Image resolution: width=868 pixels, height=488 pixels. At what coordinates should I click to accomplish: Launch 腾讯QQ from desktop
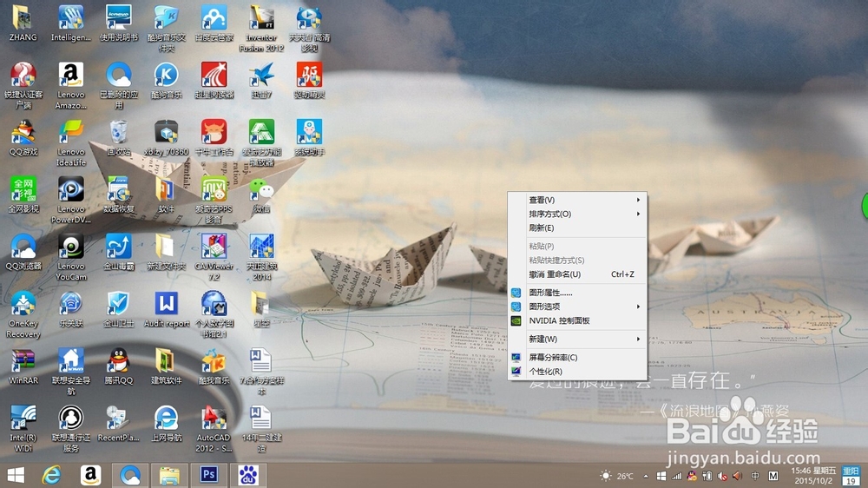pyautogui.click(x=118, y=366)
